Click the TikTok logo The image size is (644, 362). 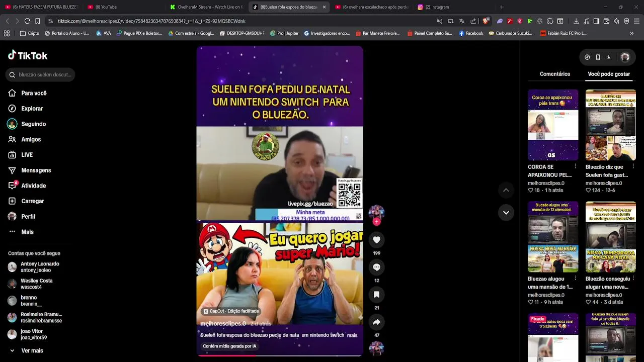click(28, 55)
